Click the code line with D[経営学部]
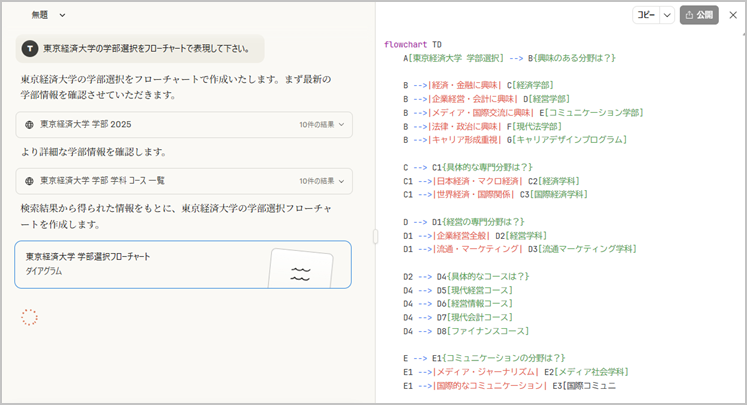 (486, 99)
